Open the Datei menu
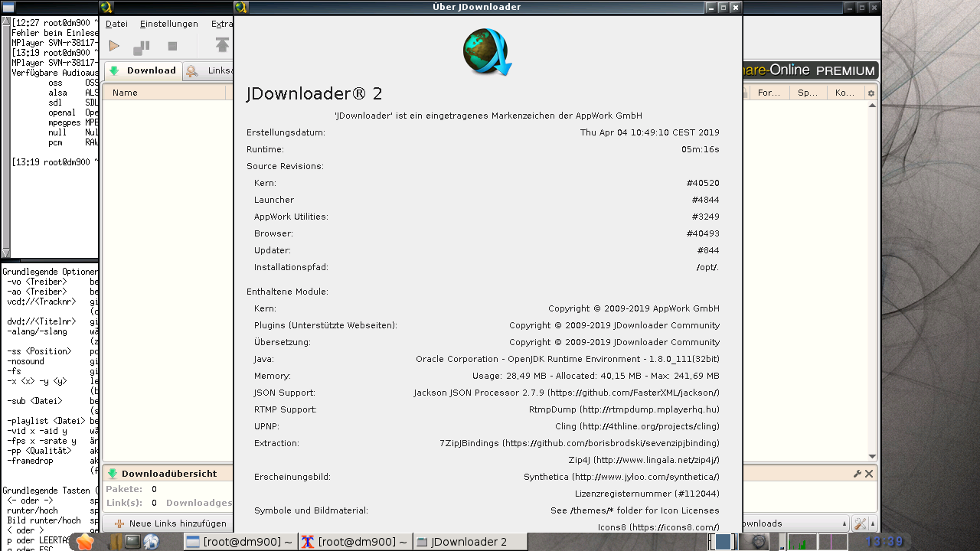 116,24
